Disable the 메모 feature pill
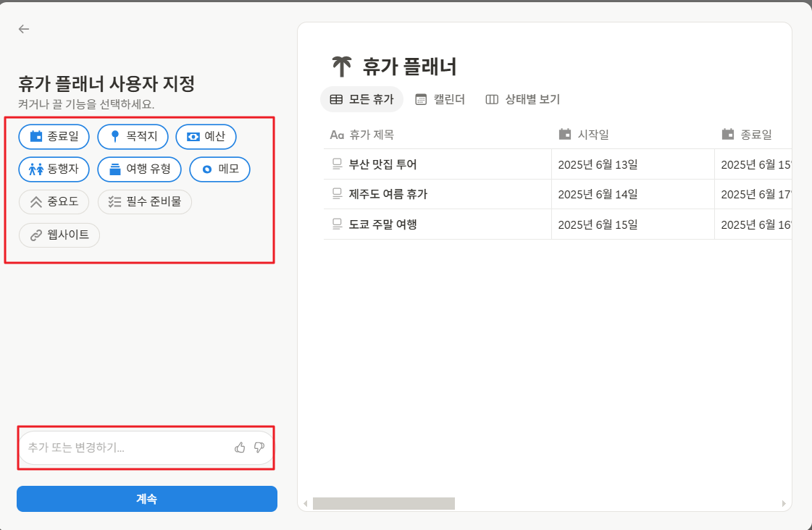 219,169
